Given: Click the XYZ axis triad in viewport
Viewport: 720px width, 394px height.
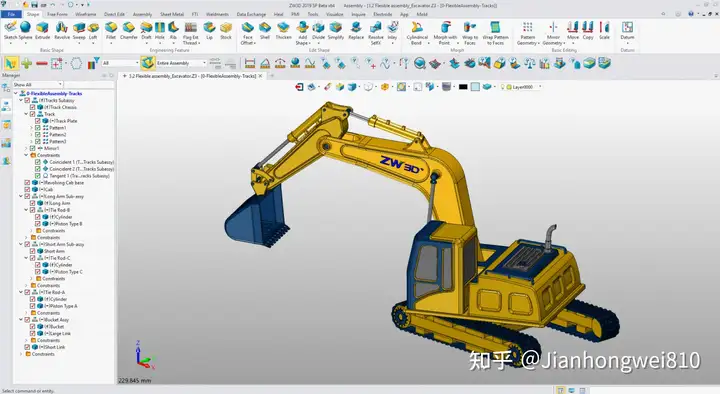Looking at the screenshot, I should tap(144, 355).
